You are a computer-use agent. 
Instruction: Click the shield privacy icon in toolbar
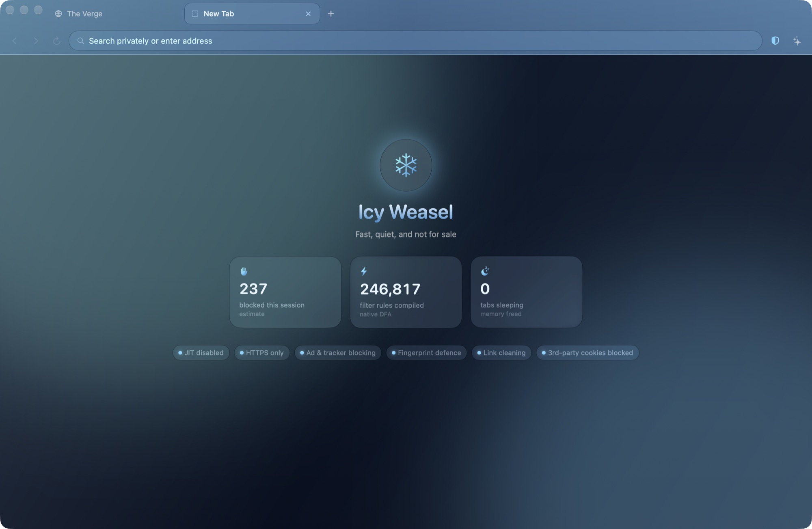[775, 41]
